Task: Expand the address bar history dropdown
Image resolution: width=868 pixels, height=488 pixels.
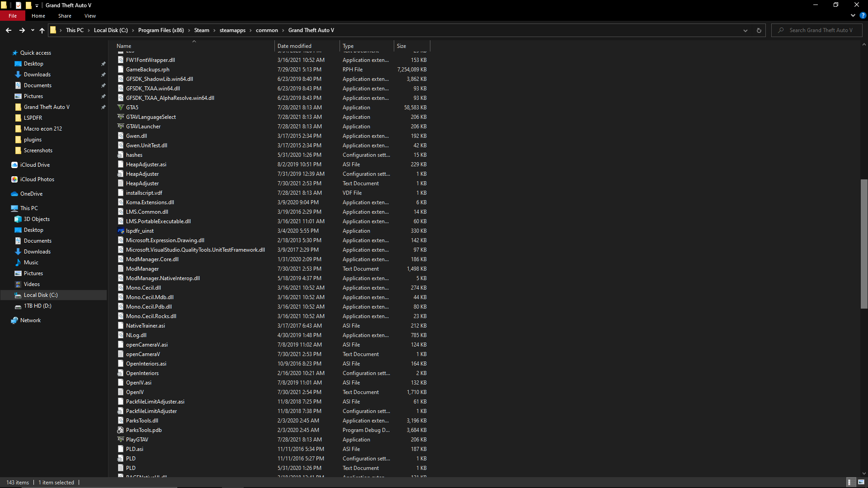Action: tap(745, 30)
